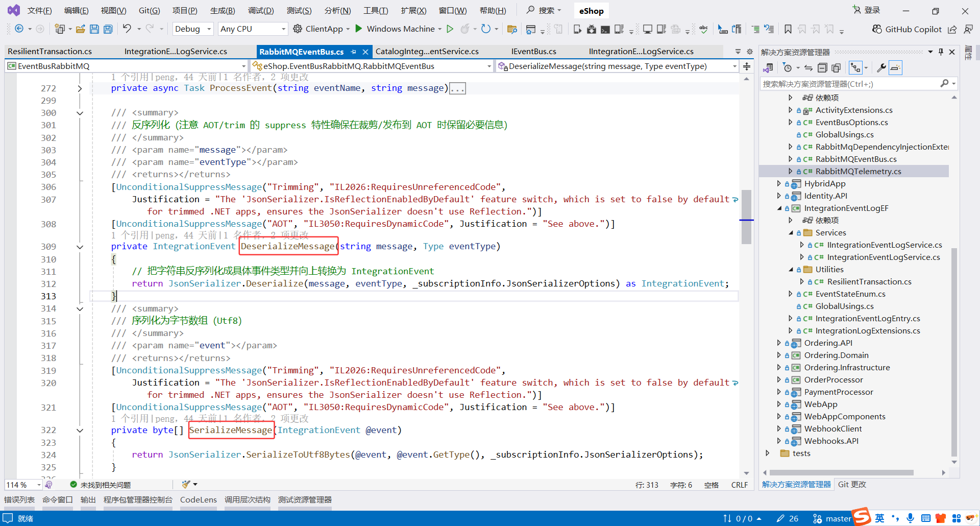The image size is (980, 526).
Task: Collapse the DeserializeMessage method at line 309
Action: click(x=80, y=247)
